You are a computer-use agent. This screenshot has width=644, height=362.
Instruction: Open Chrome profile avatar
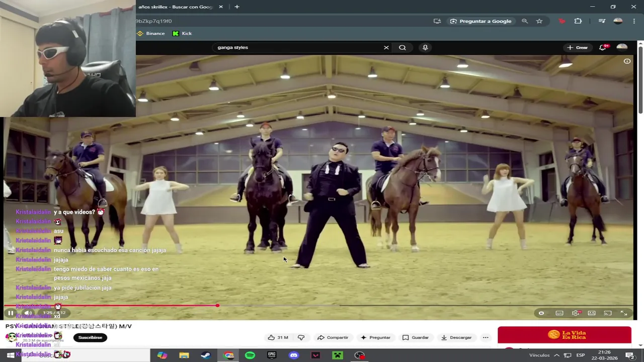pos(618,21)
